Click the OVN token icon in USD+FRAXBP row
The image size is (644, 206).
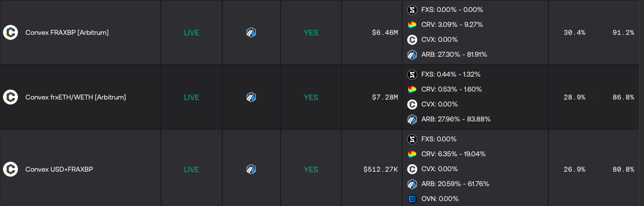[x=412, y=199]
